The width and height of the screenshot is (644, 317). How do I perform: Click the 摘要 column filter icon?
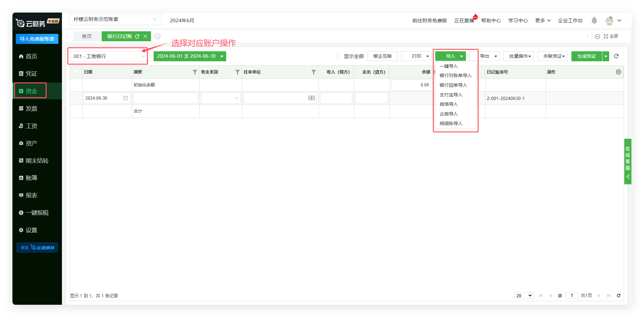coord(195,72)
